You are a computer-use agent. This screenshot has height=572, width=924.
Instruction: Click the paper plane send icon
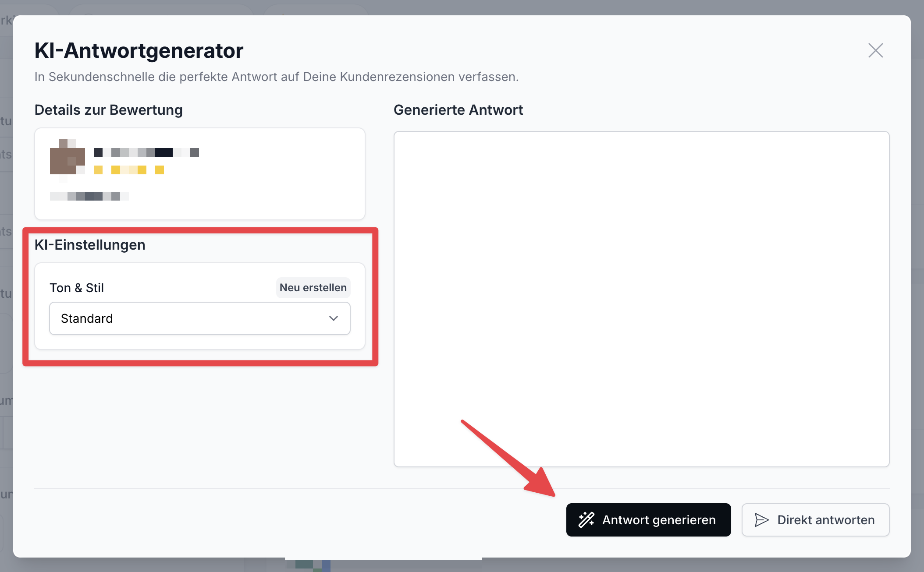click(x=761, y=520)
